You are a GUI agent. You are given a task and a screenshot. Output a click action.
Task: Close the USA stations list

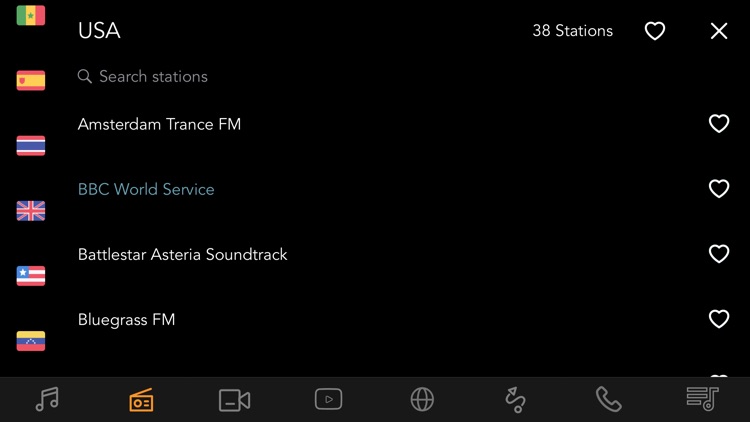coord(719,31)
